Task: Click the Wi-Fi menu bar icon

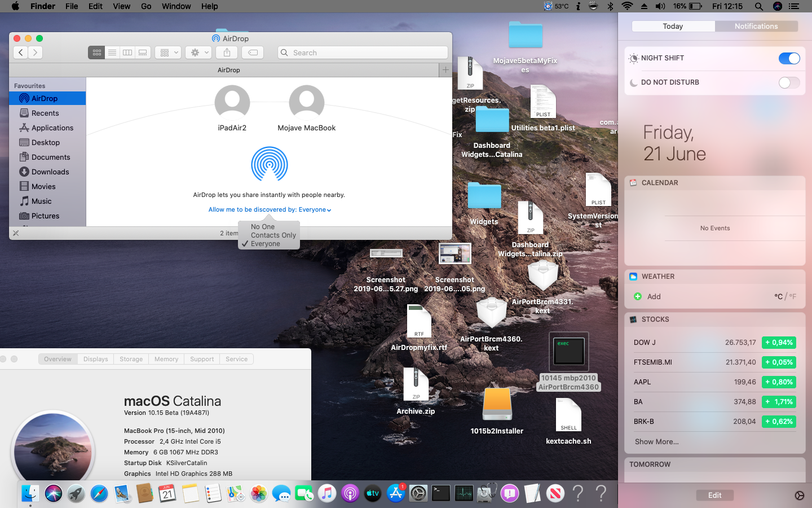Action: [x=627, y=6]
